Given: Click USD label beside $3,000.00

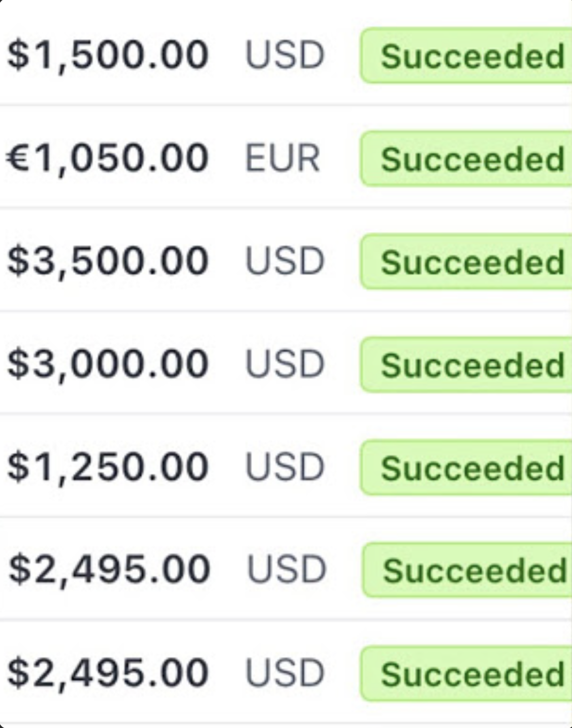Looking at the screenshot, I should (x=284, y=364).
